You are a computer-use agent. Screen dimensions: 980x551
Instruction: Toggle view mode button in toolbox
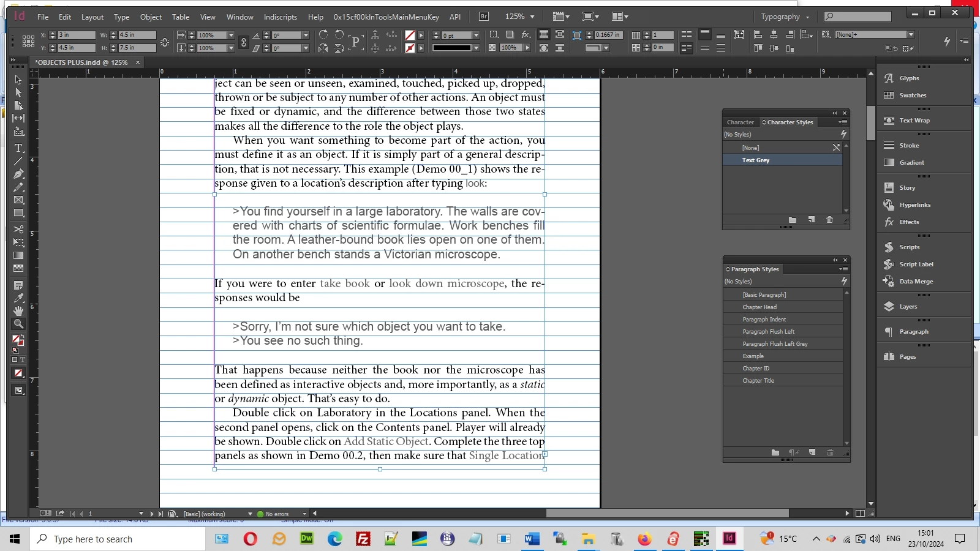pos(18,391)
